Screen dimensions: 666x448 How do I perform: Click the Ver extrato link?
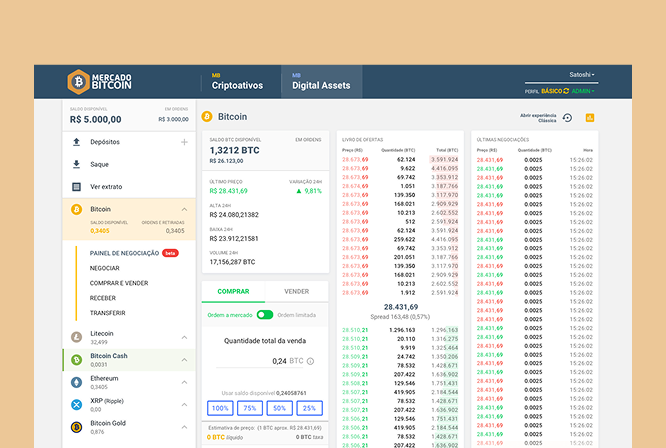click(x=106, y=186)
